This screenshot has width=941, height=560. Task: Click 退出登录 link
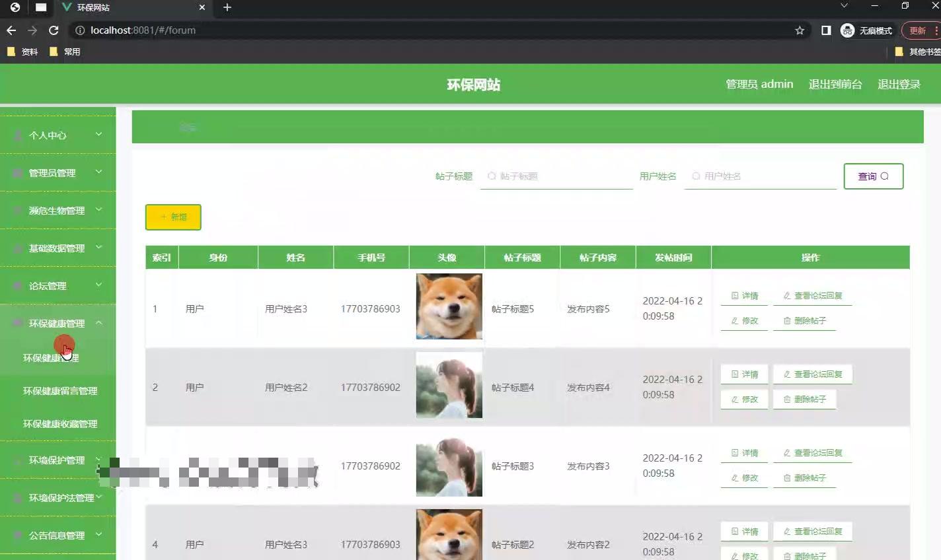pyautogui.click(x=899, y=85)
